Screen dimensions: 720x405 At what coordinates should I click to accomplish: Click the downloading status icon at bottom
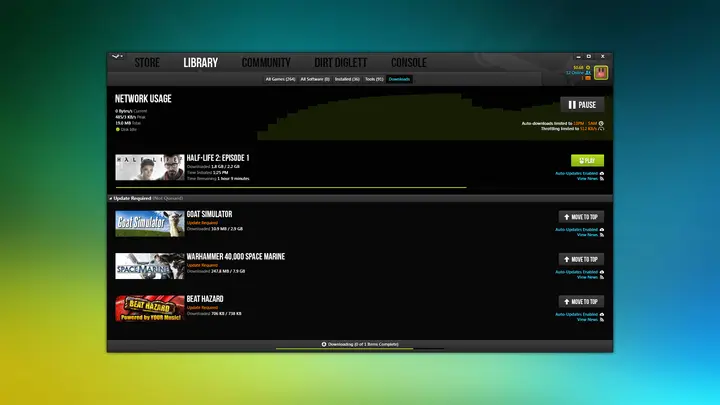pyautogui.click(x=324, y=344)
